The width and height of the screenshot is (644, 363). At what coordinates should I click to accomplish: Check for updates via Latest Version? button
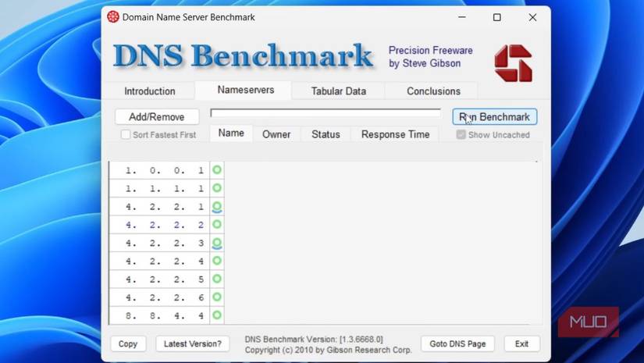click(193, 343)
